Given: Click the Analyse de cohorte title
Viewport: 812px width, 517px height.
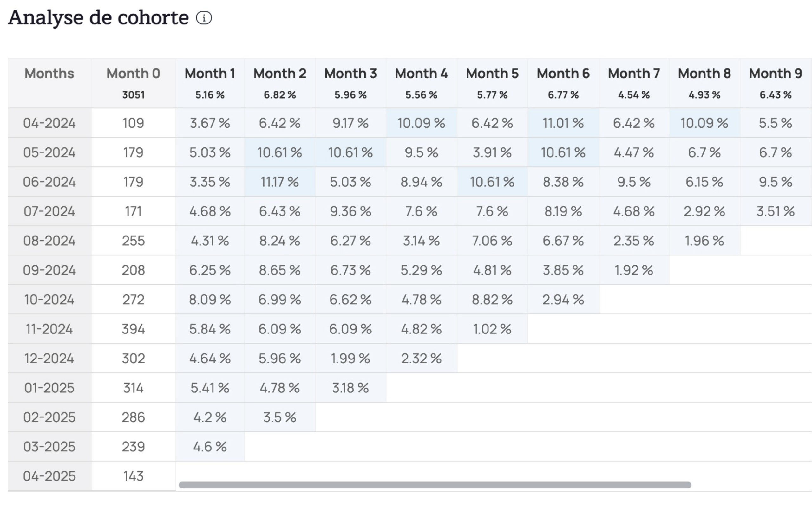Looking at the screenshot, I should 98,17.
